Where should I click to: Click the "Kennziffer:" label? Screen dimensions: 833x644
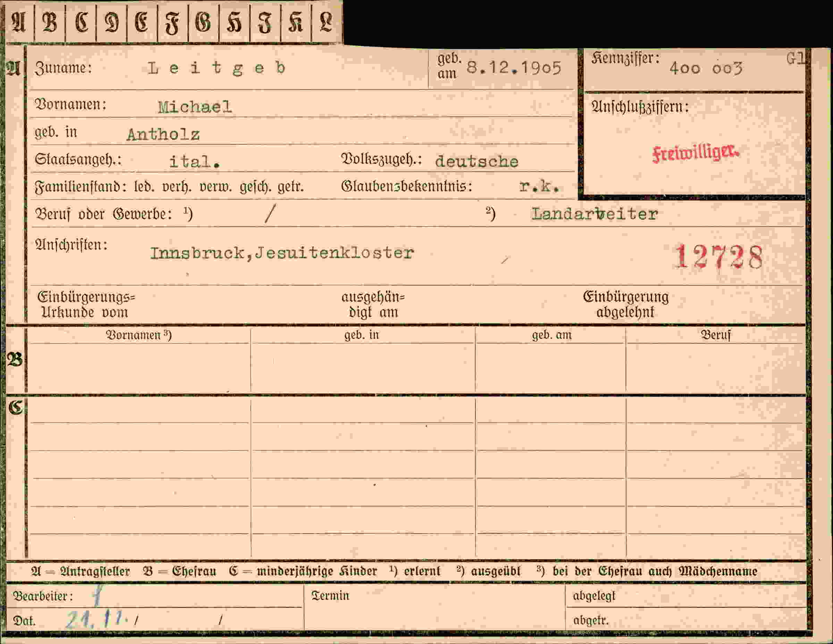(625, 59)
